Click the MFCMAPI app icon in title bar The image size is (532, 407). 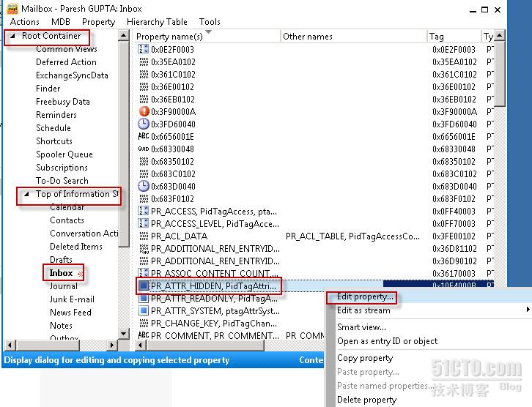click(12, 9)
